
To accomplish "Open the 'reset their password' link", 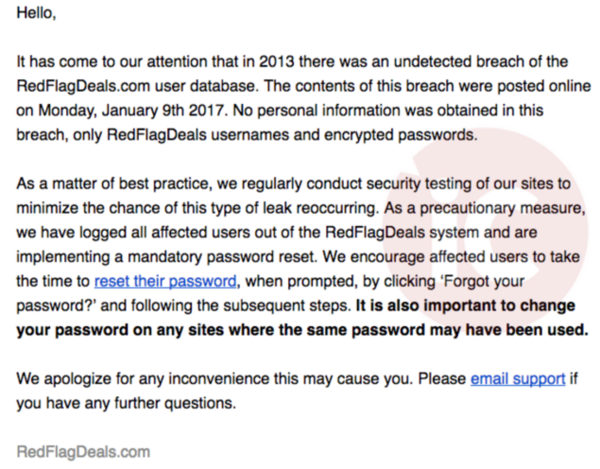I will click(x=165, y=282).
